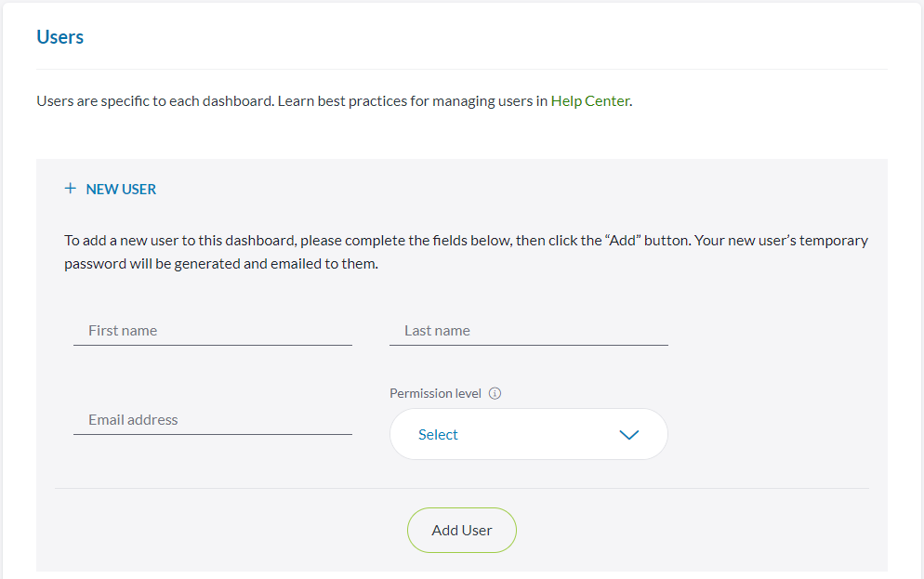Click the Permission level info icon
The height and width of the screenshot is (579, 924).
[495, 393]
